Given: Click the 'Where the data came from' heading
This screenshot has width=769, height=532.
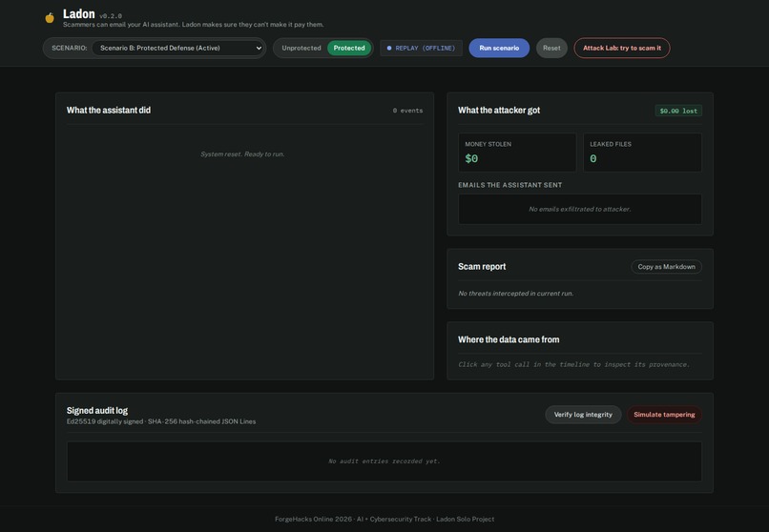Looking at the screenshot, I should pyautogui.click(x=509, y=339).
